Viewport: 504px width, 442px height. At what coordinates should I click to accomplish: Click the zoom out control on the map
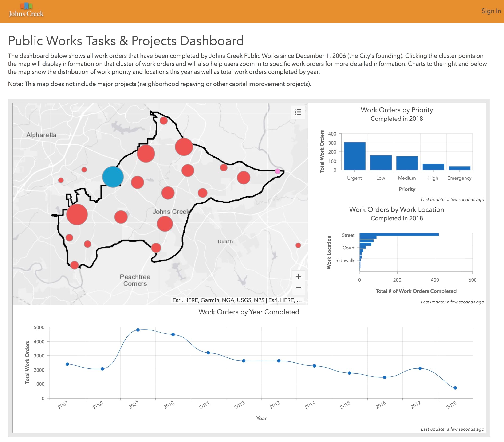coord(299,288)
